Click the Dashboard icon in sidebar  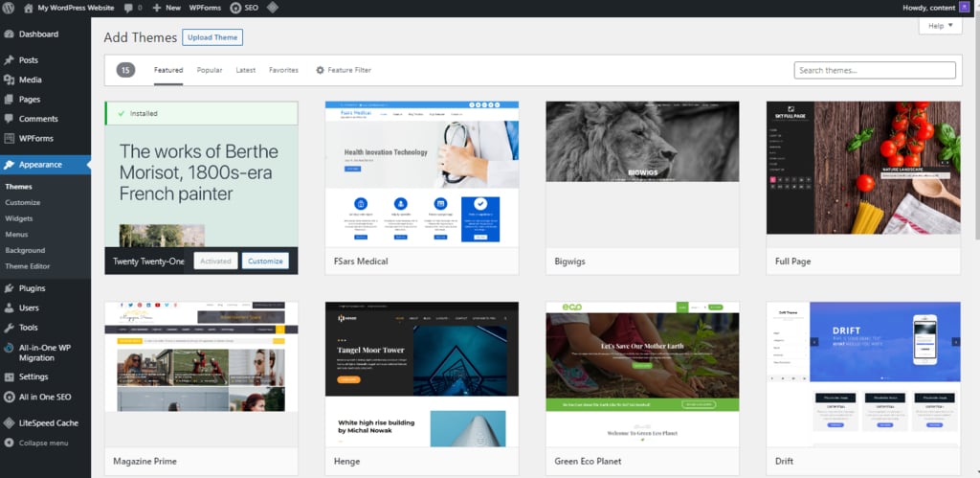pyautogui.click(x=9, y=34)
